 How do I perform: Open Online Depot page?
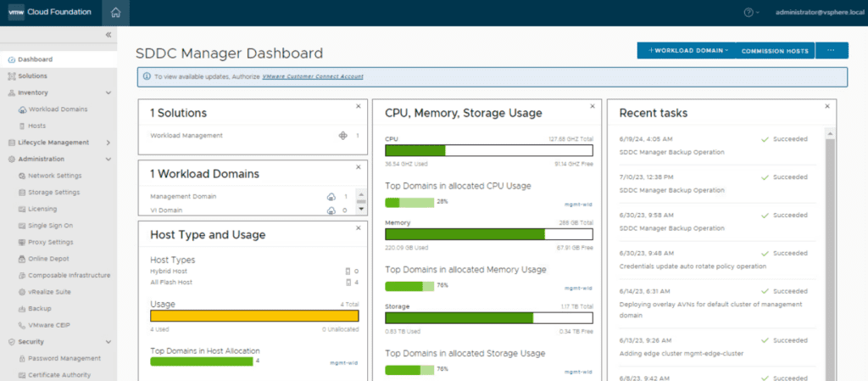pyautogui.click(x=48, y=259)
